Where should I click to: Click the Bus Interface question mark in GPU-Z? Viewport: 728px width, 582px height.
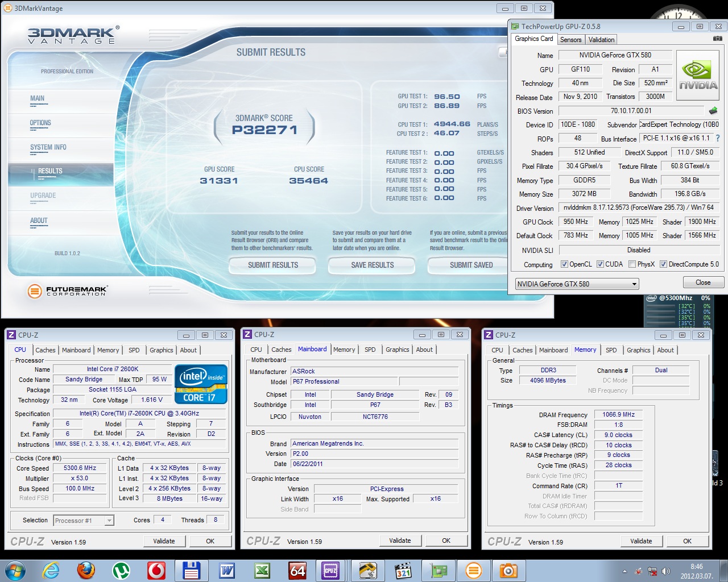pos(718,138)
